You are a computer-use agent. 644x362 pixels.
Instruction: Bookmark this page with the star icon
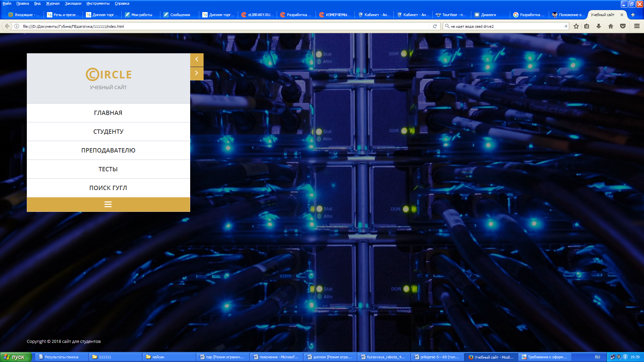click(x=576, y=26)
